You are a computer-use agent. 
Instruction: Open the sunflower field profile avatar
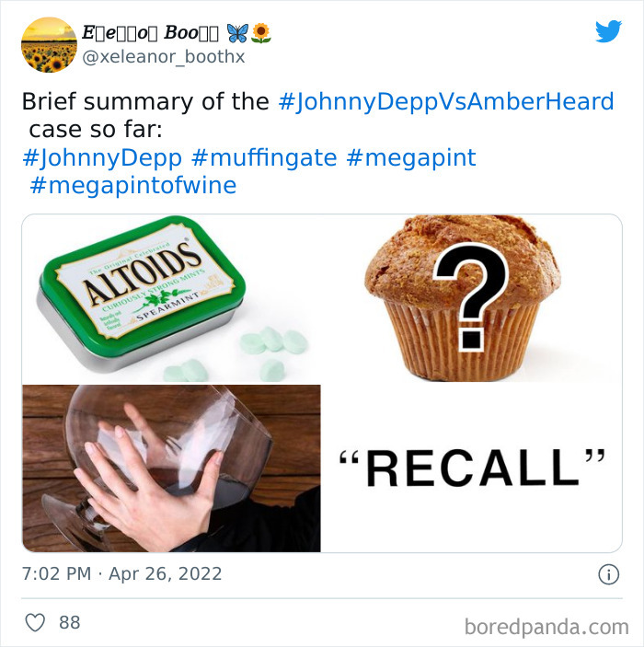click(49, 45)
